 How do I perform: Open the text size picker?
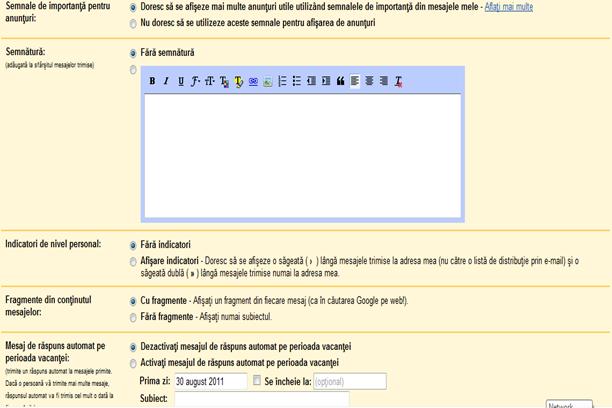(210, 81)
